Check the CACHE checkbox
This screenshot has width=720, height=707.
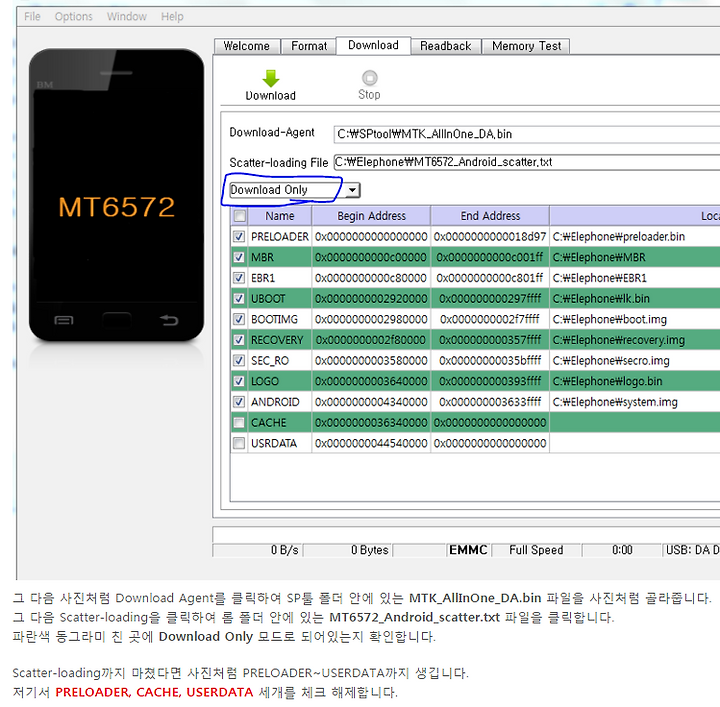click(239, 422)
